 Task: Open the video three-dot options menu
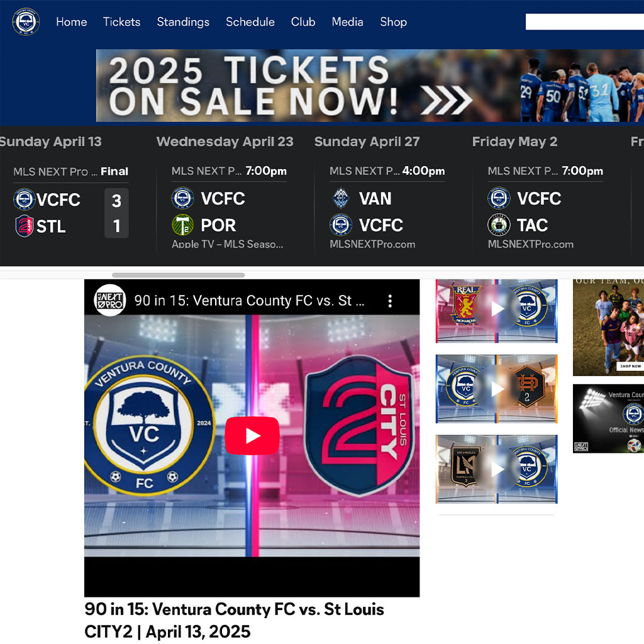click(390, 301)
